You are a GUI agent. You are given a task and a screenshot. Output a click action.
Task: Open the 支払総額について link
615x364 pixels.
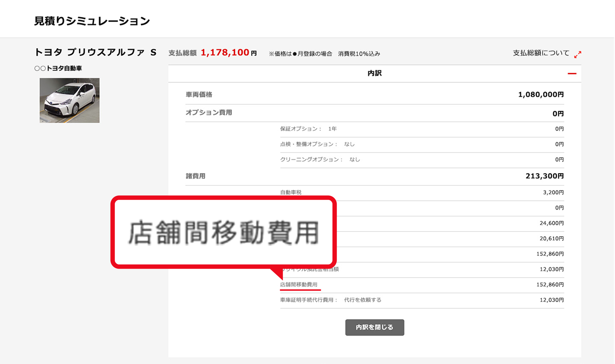click(541, 53)
